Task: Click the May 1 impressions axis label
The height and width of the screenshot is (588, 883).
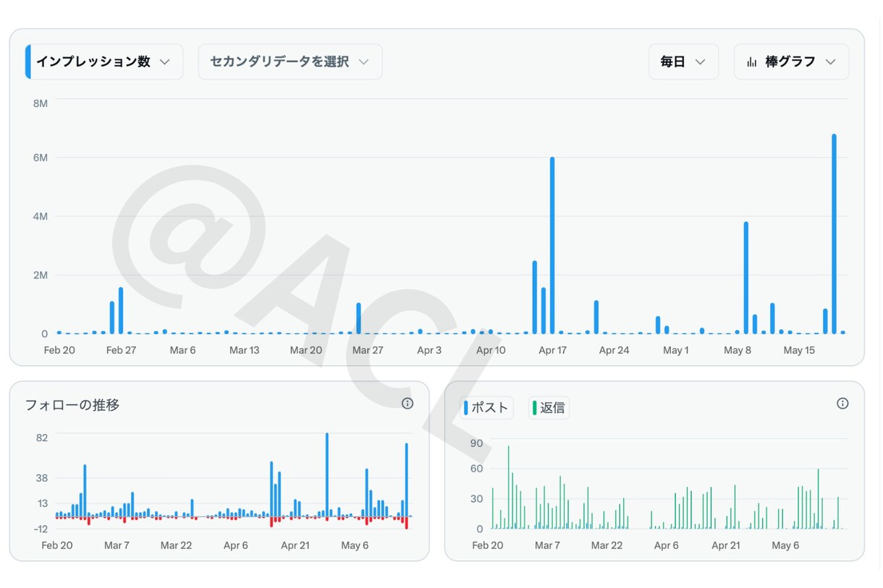Action: pyautogui.click(x=676, y=350)
